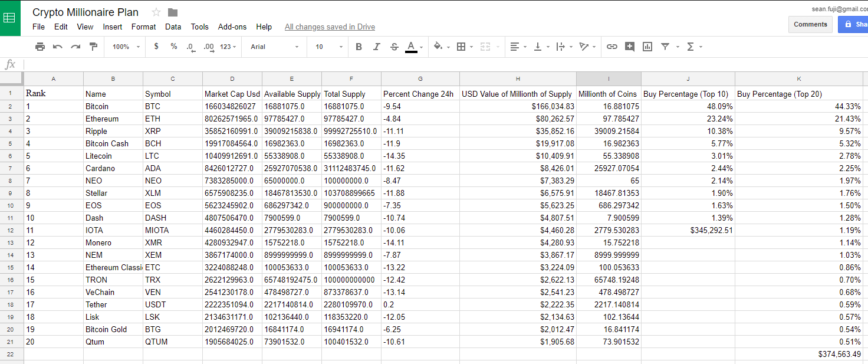Screen dimensions: 868x364
Task: Open the Help menu
Action: [x=264, y=27]
